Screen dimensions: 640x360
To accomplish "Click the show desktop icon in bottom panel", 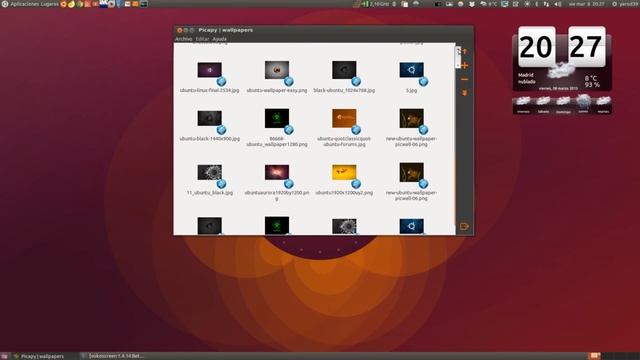I will [4, 356].
